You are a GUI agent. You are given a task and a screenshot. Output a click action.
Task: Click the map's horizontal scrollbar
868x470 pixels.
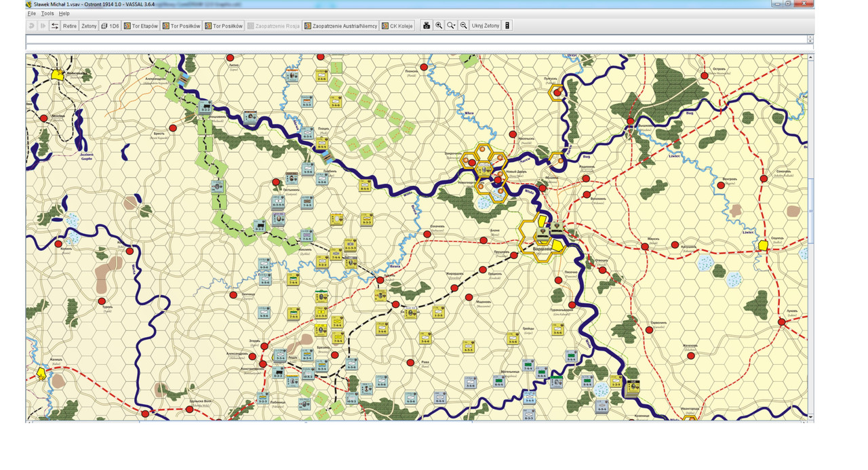(x=416, y=422)
